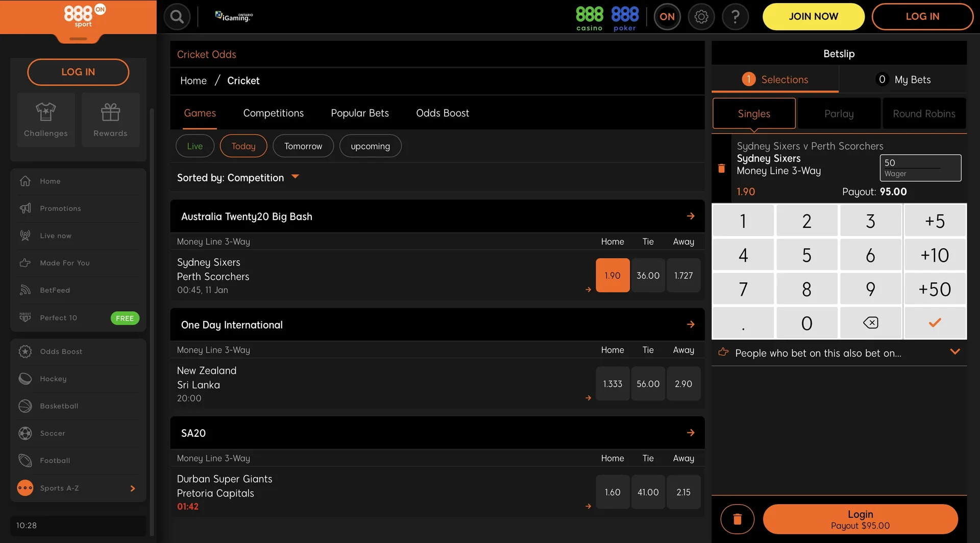980x543 pixels.
Task: Switch to Odds Boost tab
Action: point(442,113)
